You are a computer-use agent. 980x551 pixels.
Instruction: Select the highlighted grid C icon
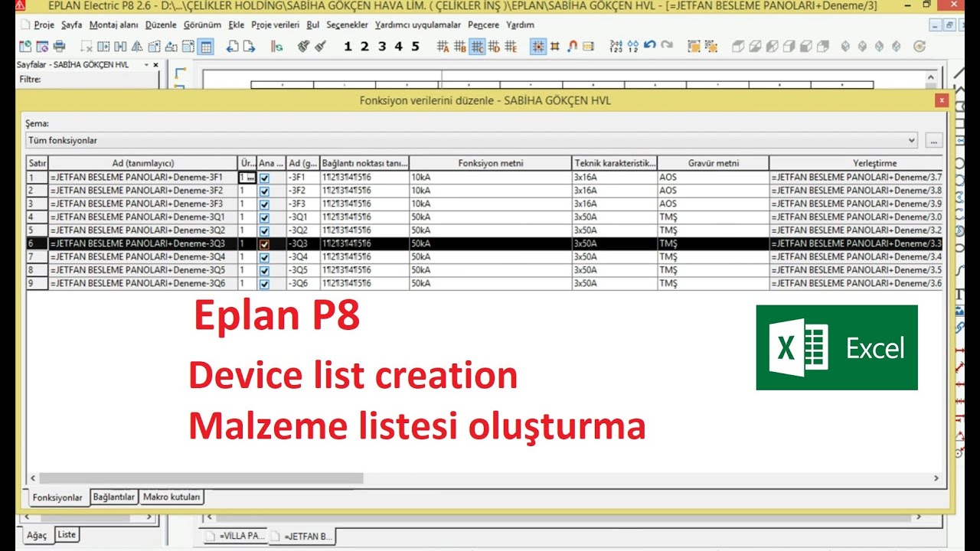click(x=477, y=47)
